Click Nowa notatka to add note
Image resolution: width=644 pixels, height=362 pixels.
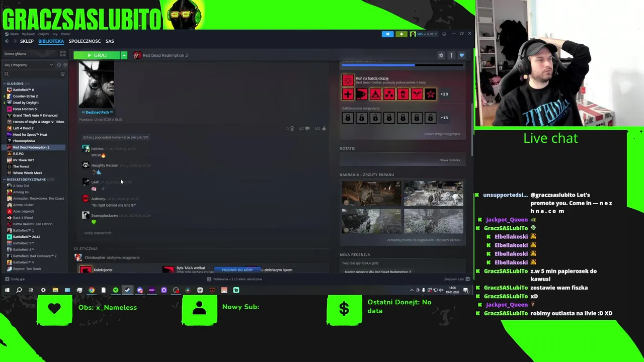pos(450,160)
